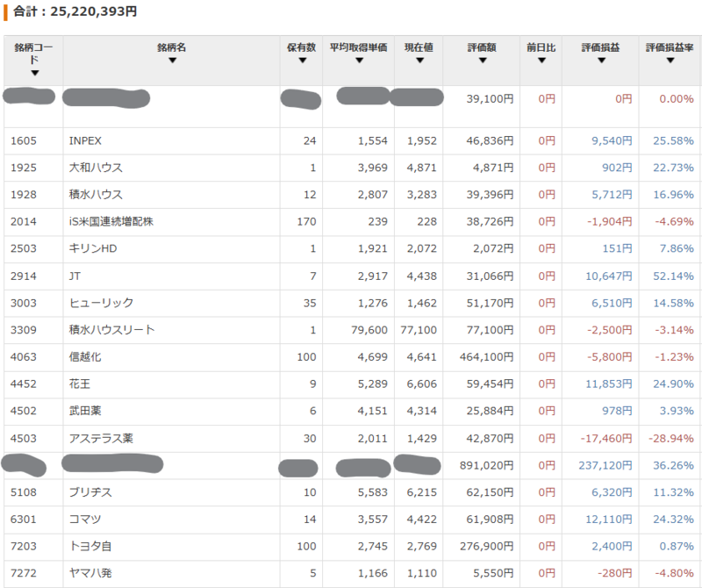
Task: Click コマツ profit rate 24.32%
Action: click(673, 519)
